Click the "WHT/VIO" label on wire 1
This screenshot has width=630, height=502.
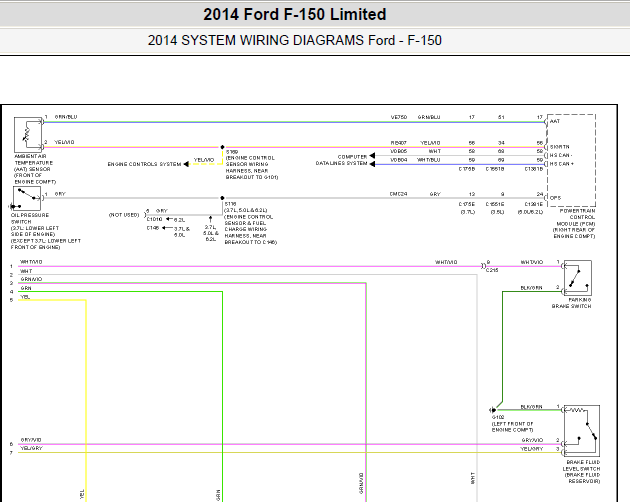[31, 262]
